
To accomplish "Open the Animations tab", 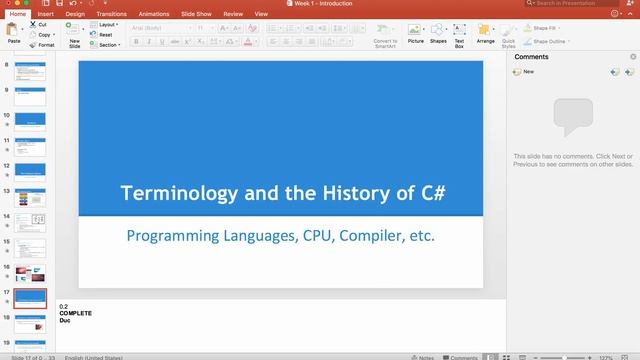I will point(154,14).
